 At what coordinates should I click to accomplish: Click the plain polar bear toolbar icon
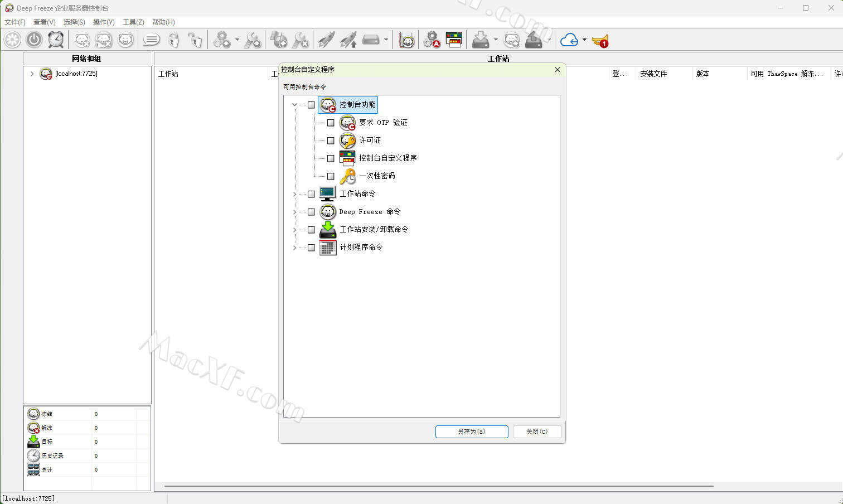pyautogui.click(x=126, y=40)
